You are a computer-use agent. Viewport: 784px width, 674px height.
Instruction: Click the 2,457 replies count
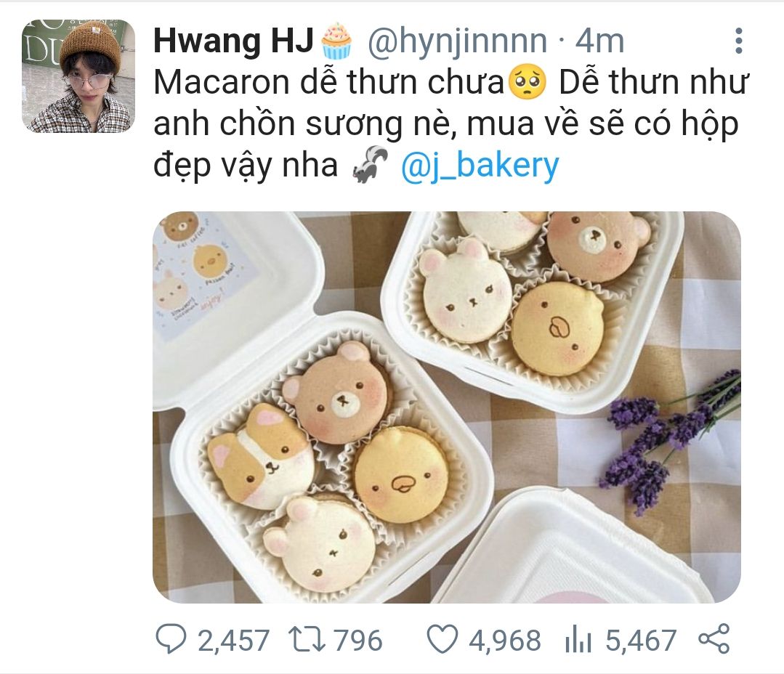pyautogui.click(x=233, y=640)
